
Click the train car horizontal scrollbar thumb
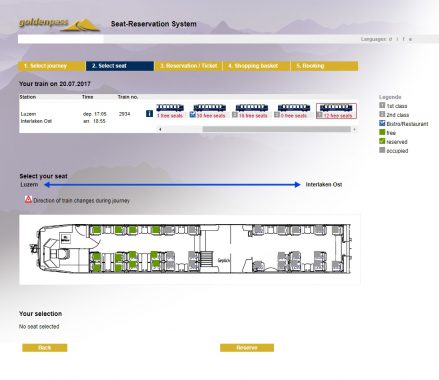pos(277,129)
